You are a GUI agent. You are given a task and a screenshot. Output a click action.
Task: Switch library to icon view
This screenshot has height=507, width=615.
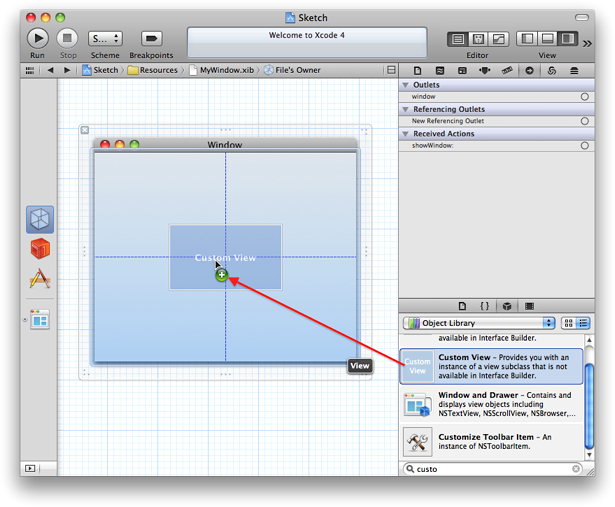(569, 323)
